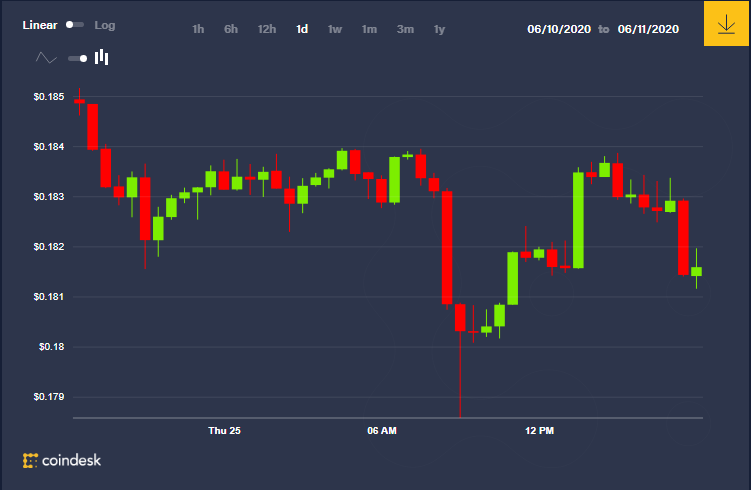Click the last green candle on chart

[x=696, y=271]
